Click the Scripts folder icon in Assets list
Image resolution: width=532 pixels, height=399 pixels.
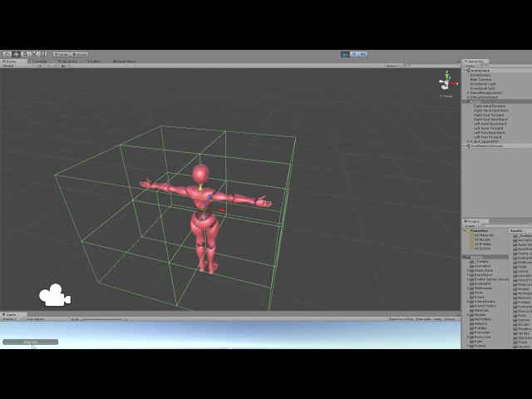click(x=515, y=324)
